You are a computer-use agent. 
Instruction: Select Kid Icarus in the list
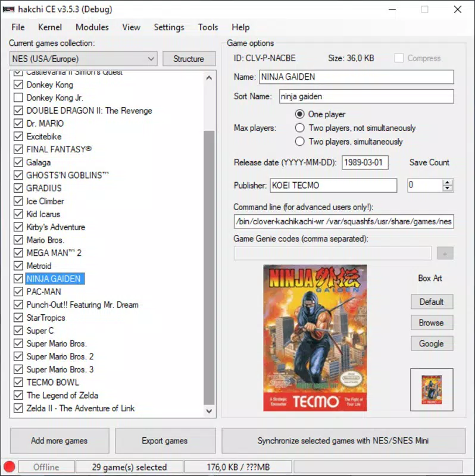(x=43, y=214)
